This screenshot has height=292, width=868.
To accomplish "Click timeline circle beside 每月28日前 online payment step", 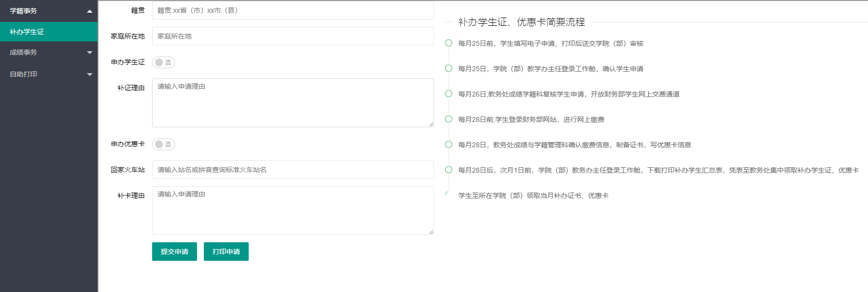I will tap(449, 119).
